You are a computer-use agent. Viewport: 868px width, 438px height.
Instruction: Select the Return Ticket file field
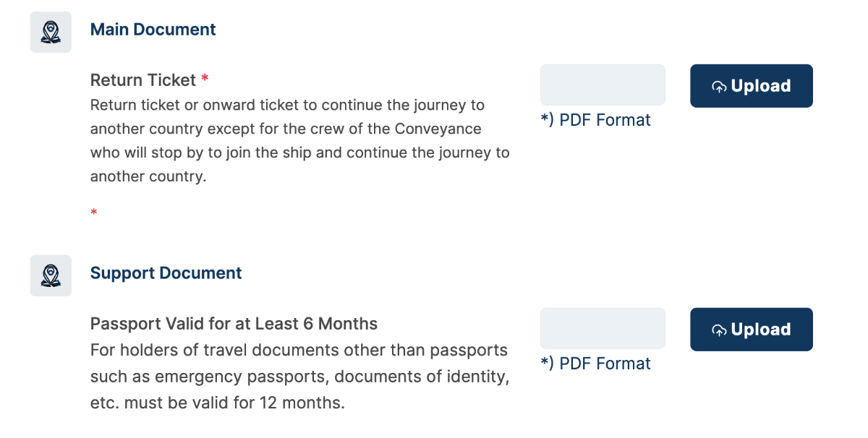tap(603, 85)
